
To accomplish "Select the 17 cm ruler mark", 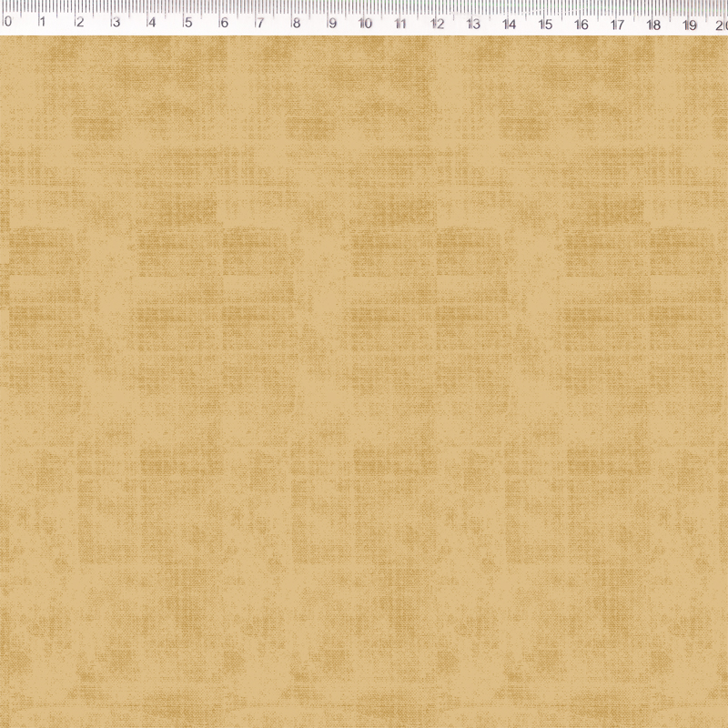I will 617,22.
